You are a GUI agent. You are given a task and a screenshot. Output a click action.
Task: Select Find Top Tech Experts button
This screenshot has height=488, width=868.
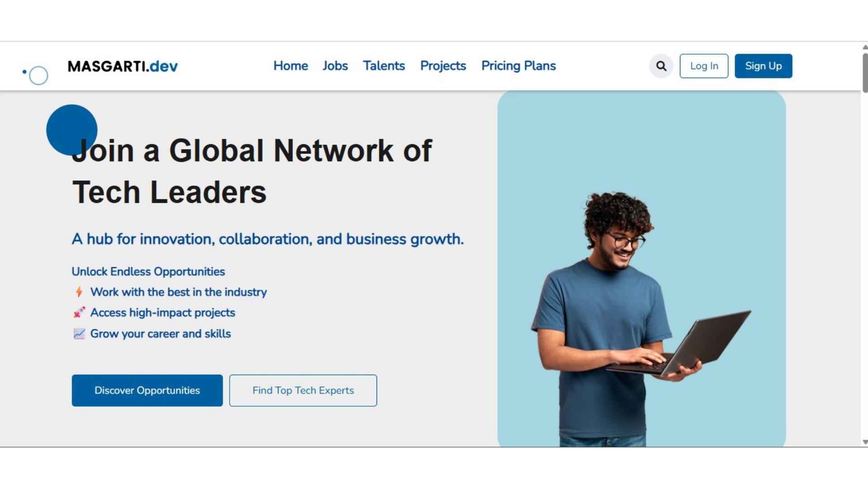point(303,390)
